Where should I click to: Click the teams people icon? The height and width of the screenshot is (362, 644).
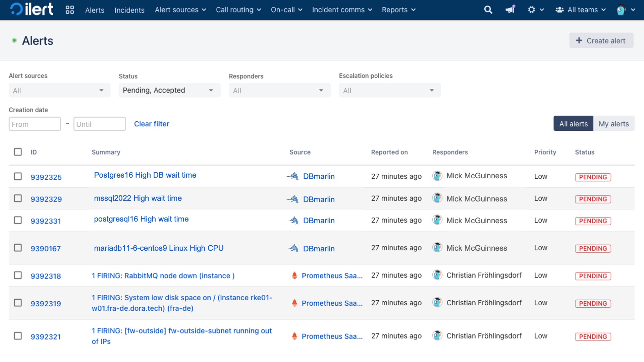559,10
